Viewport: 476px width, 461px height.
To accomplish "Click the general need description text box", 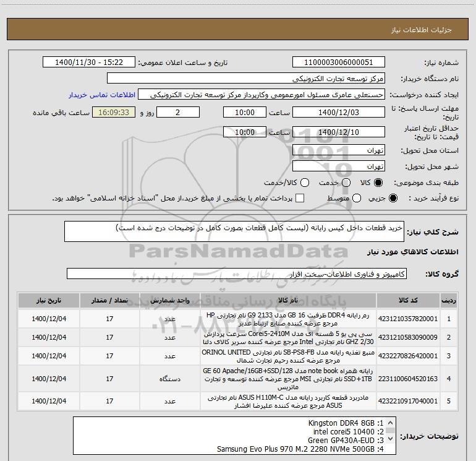I will [x=234, y=231].
